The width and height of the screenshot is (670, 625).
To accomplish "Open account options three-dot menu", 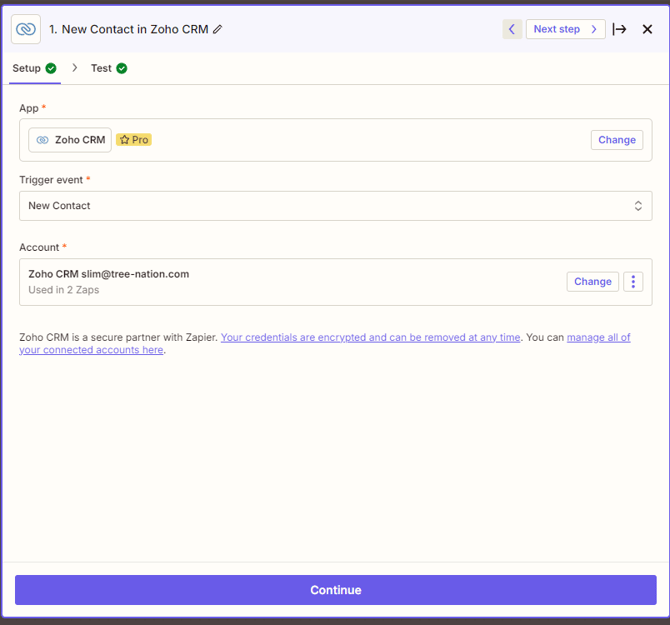I will click(633, 282).
